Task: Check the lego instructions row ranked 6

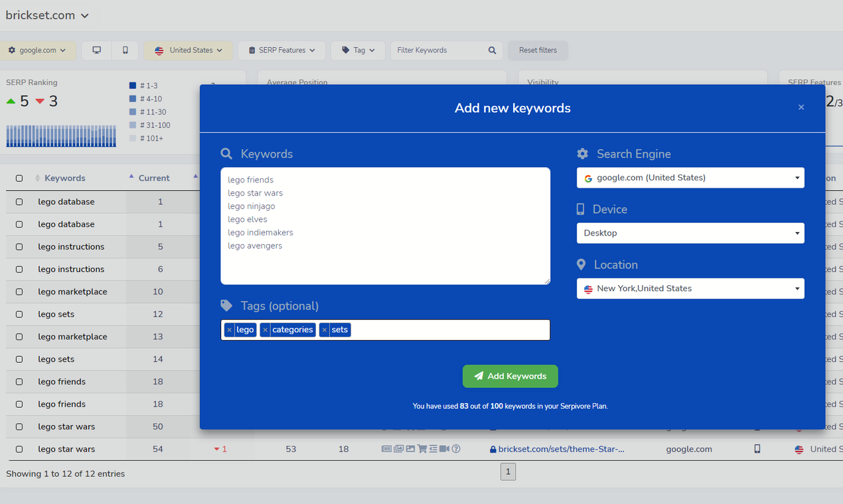Action: pyautogui.click(x=19, y=269)
